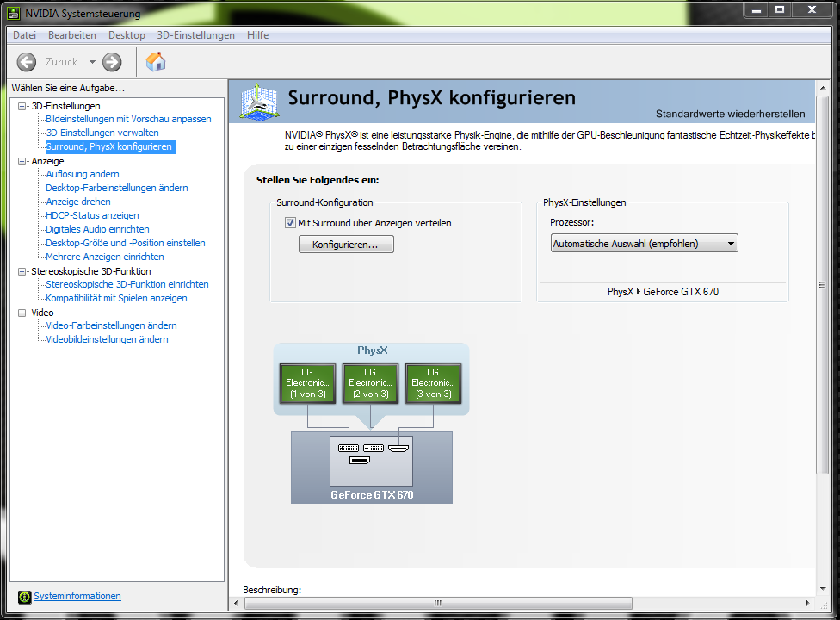Open the Prozessor dropdown
The height and width of the screenshot is (620, 840).
coord(644,244)
